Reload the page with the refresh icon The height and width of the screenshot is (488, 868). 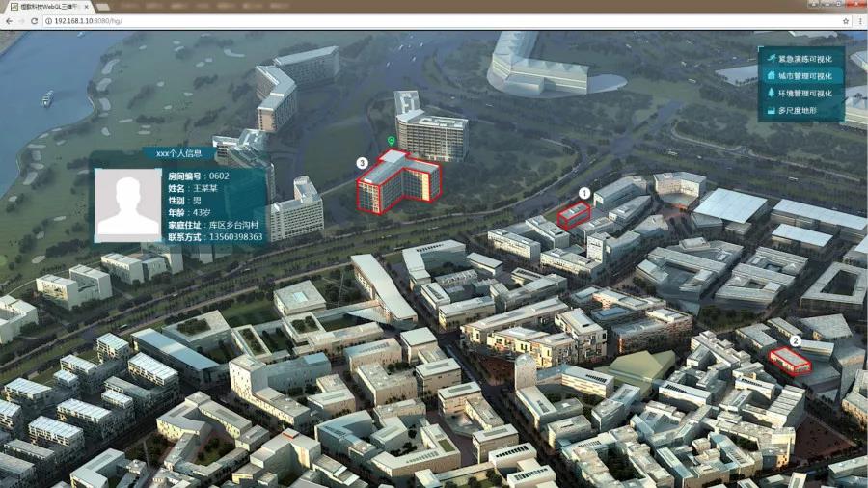tap(35, 21)
